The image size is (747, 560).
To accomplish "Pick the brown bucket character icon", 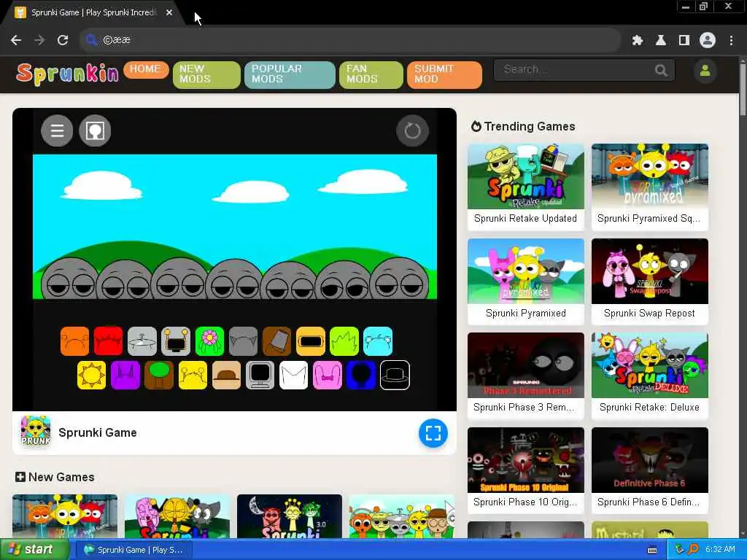I will [x=276, y=341].
